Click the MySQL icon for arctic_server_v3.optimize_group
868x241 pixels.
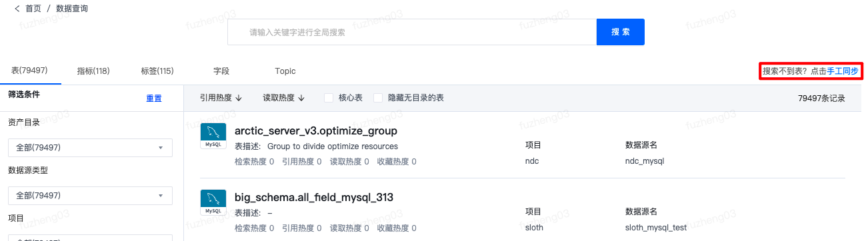click(x=213, y=136)
